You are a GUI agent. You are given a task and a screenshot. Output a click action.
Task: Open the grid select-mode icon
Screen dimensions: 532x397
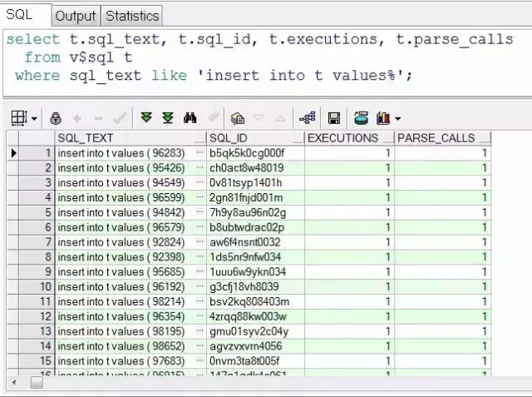tap(19, 118)
